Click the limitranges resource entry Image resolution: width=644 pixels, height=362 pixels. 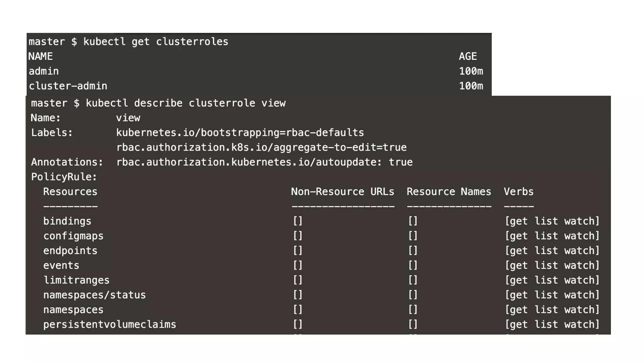(76, 280)
